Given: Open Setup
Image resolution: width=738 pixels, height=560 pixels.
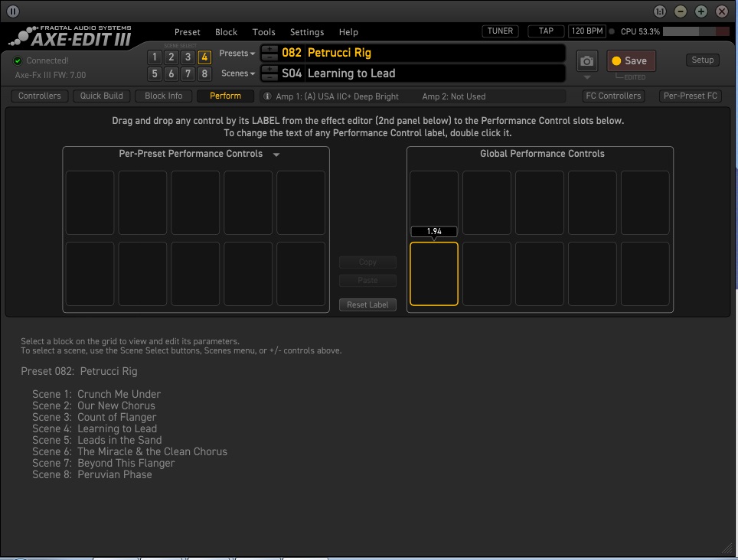Looking at the screenshot, I should (702, 60).
